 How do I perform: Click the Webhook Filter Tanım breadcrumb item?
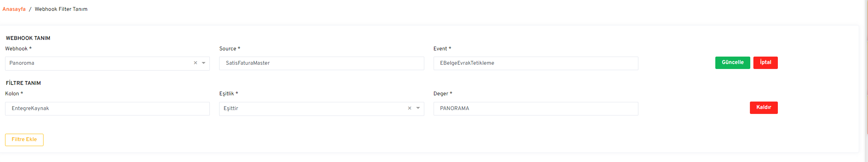61,9
